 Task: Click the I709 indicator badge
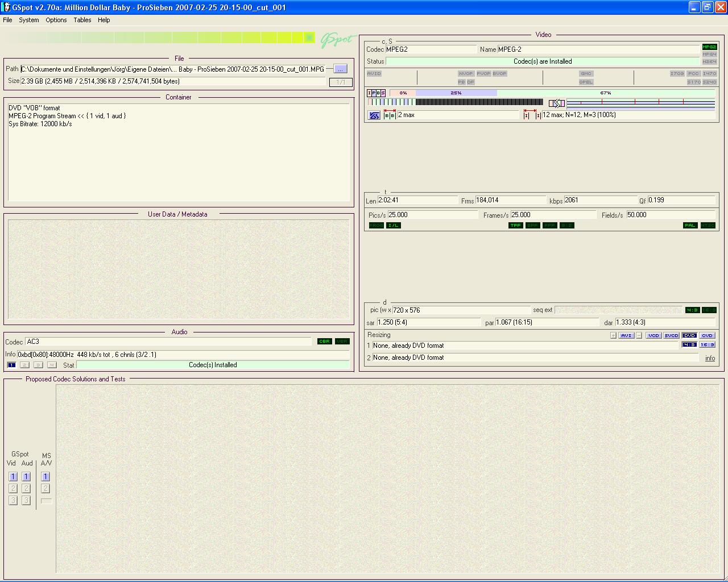coord(677,73)
